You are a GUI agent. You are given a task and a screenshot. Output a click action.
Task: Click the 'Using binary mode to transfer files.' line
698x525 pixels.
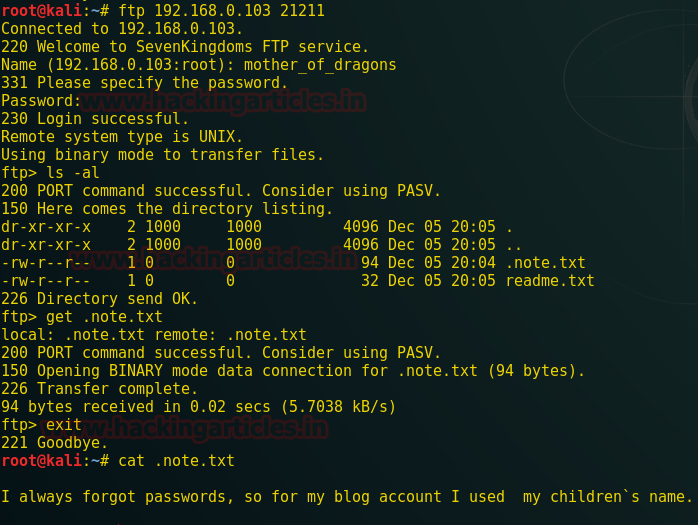coord(162,154)
